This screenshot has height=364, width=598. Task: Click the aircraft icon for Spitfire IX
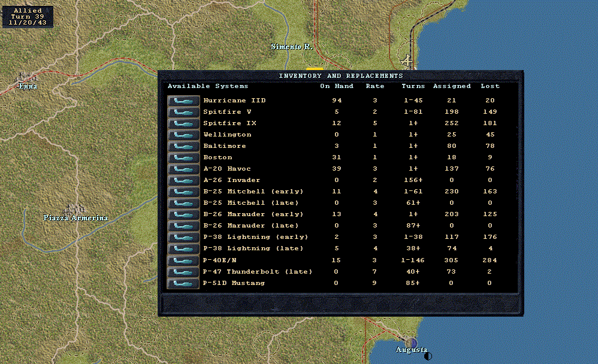pyautogui.click(x=183, y=123)
